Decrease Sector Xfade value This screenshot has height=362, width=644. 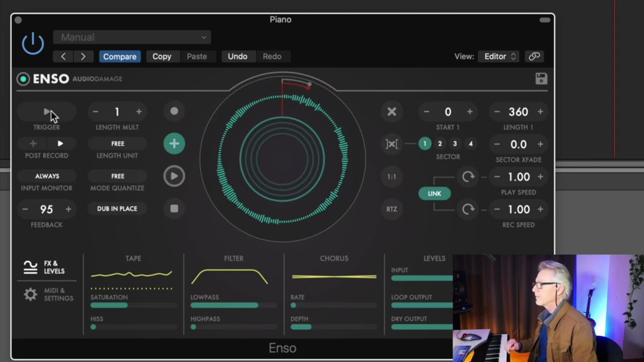497,144
